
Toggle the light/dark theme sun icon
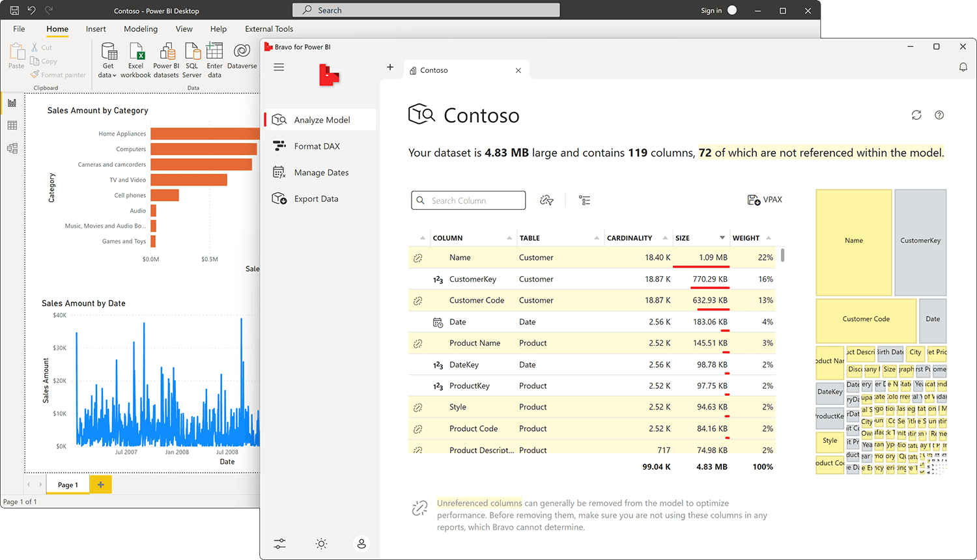[321, 543]
